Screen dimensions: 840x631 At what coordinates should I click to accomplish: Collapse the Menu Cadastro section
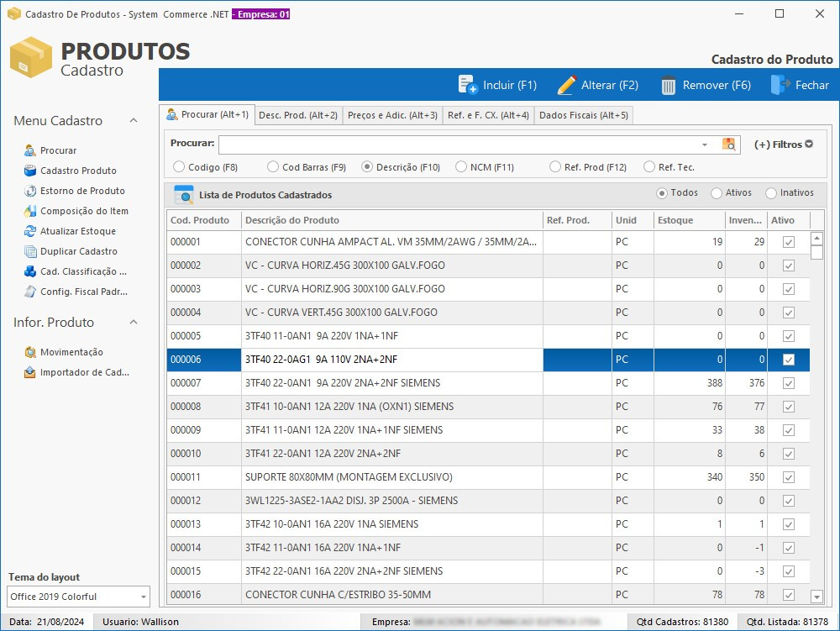(134, 121)
